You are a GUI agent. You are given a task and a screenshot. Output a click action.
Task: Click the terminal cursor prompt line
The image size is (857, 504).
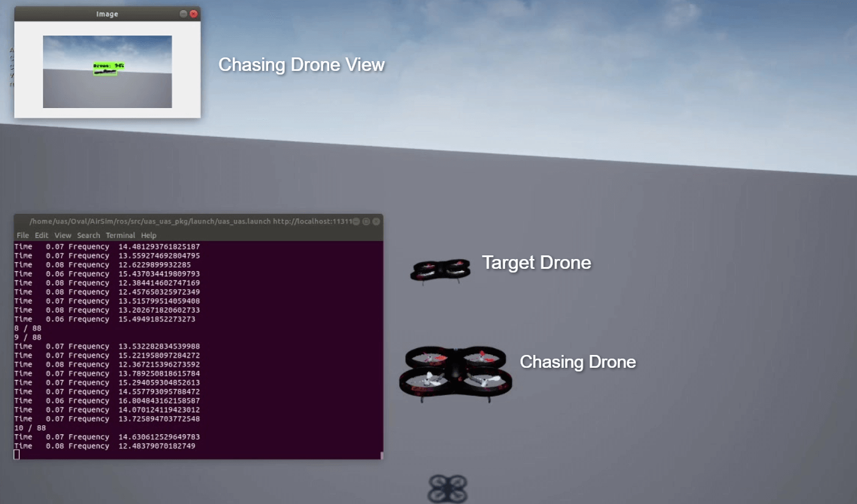16,455
